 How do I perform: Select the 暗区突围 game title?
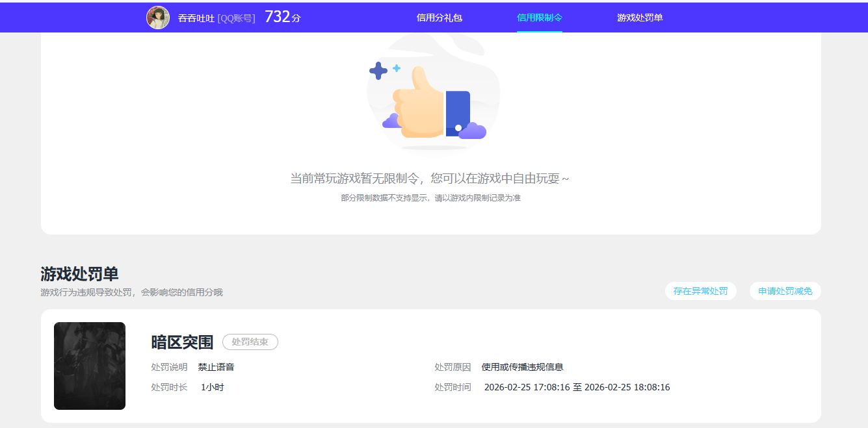182,342
